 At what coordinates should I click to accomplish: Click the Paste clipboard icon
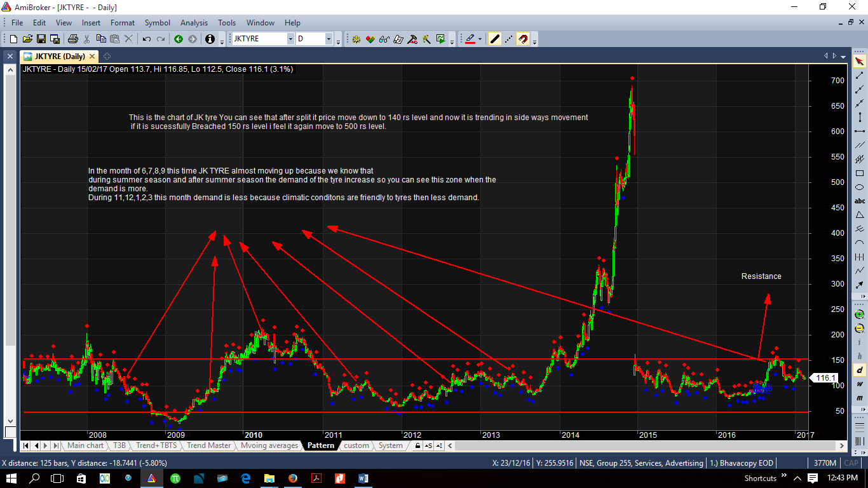coord(115,39)
